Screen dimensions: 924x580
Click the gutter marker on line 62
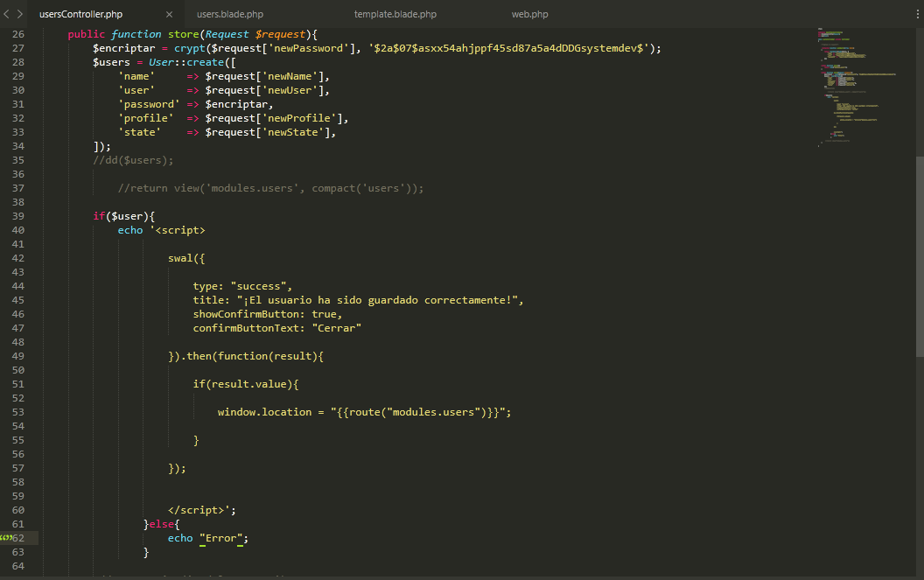[x=6, y=537]
